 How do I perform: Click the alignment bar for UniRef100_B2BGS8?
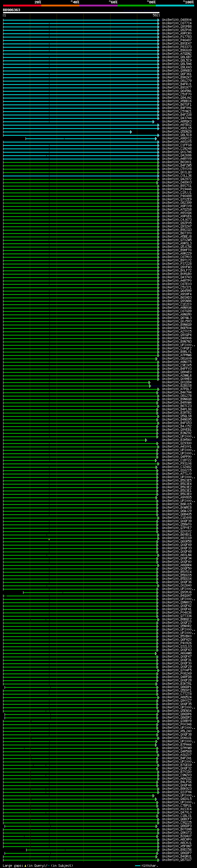click(x=77, y=386)
